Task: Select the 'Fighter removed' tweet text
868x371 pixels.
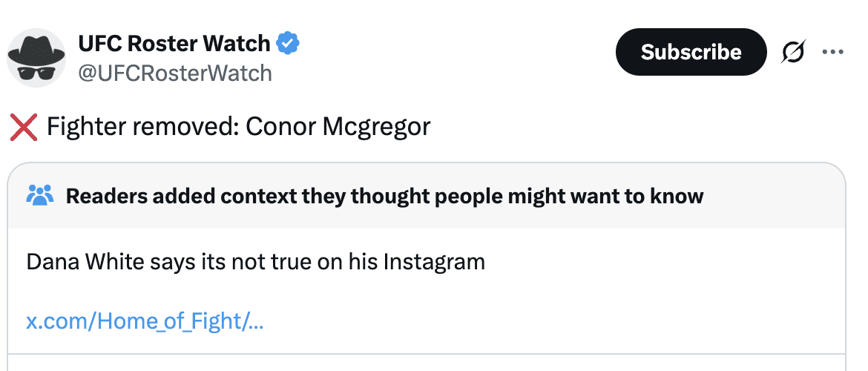Action: pyautogui.click(x=141, y=127)
